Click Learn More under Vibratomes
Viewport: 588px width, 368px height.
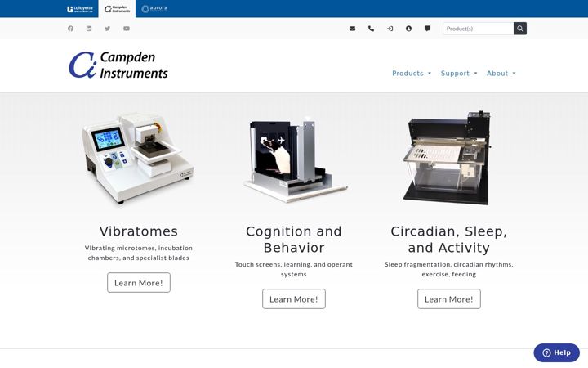point(139,283)
